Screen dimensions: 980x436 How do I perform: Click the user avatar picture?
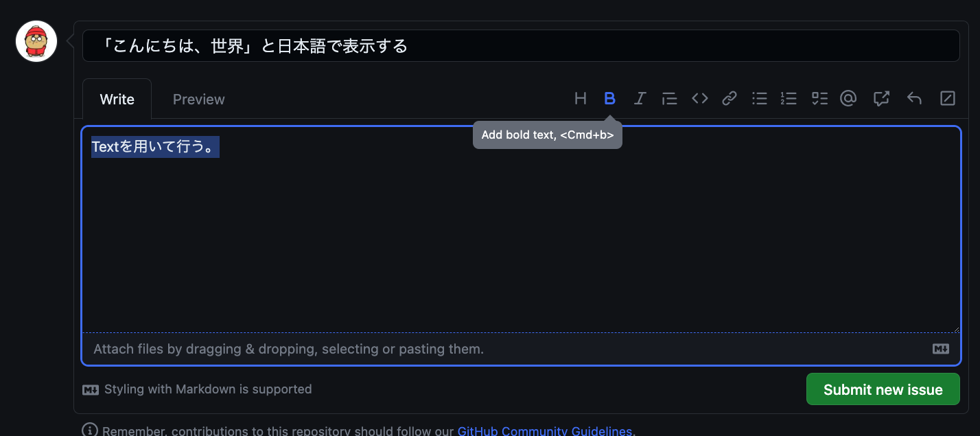(36, 41)
